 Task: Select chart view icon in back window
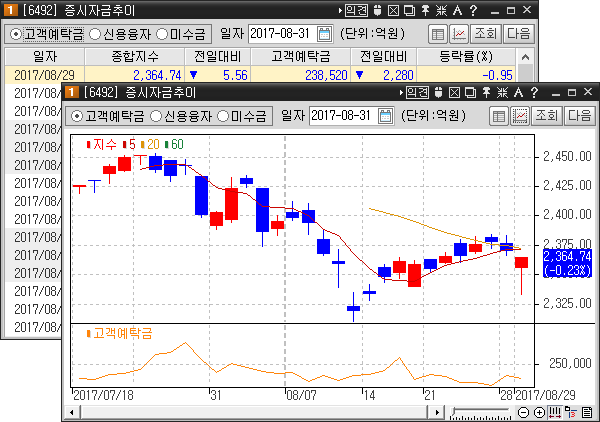pos(459,34)
